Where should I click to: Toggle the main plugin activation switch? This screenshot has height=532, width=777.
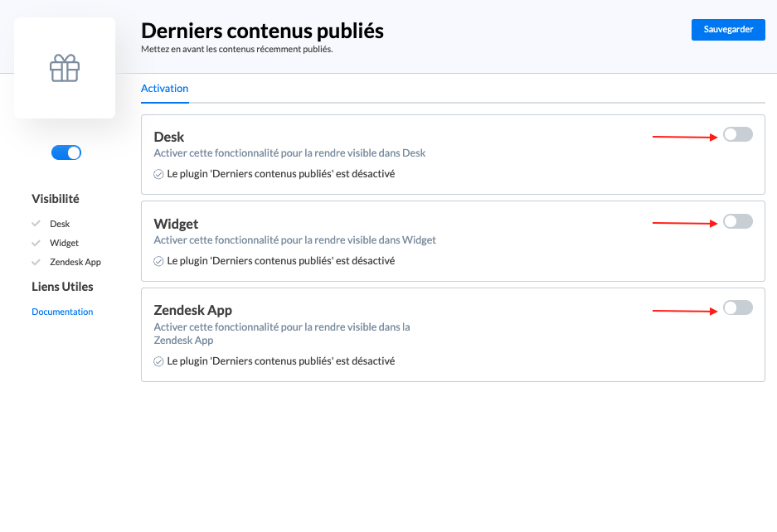pos(66,152)
